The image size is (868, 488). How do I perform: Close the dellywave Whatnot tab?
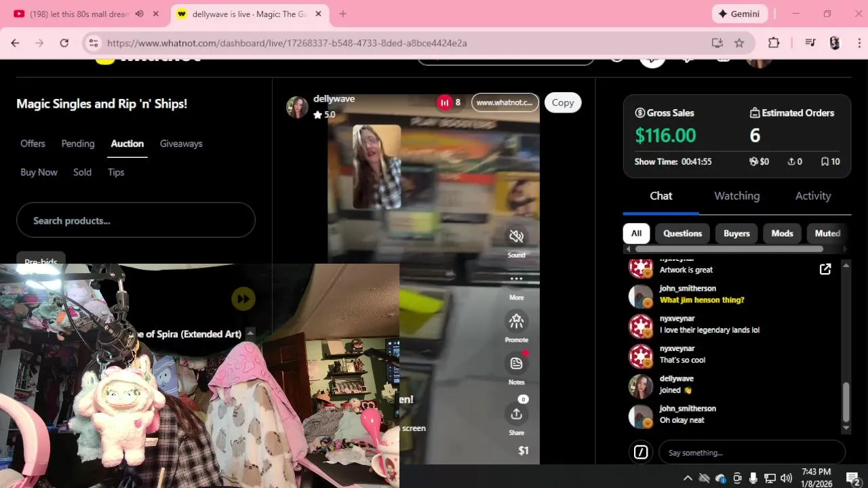click(319, 14)
